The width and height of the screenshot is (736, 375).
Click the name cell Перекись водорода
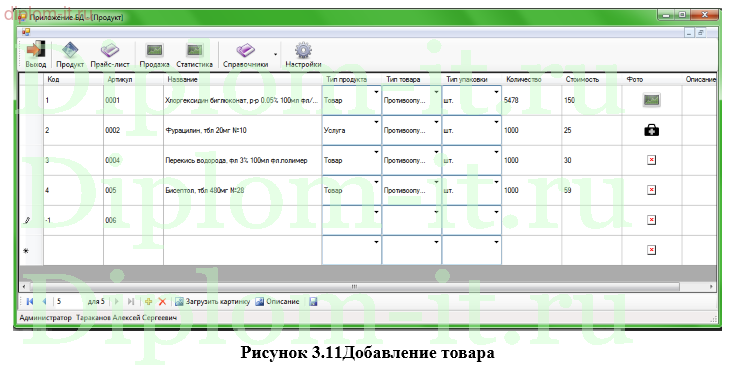click(x=243, y=160)
